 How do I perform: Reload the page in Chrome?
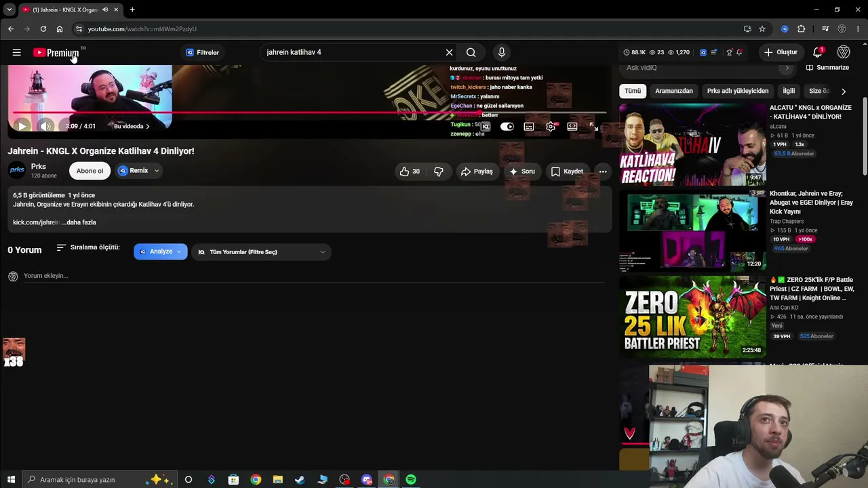43,29
